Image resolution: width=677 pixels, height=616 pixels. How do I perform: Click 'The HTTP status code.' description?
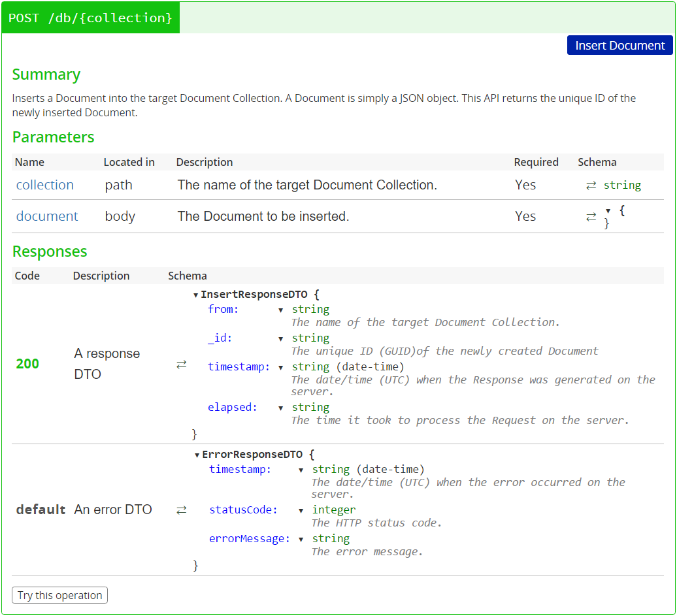[x=376, y=523]
